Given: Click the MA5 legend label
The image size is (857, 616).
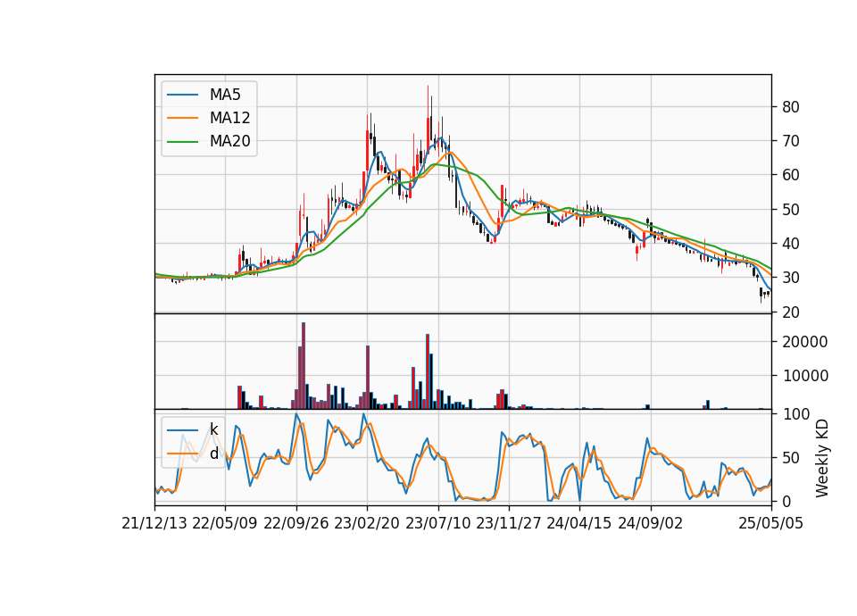Looking at the screenshot, I should pyautogui.click(x=225, y=95).
